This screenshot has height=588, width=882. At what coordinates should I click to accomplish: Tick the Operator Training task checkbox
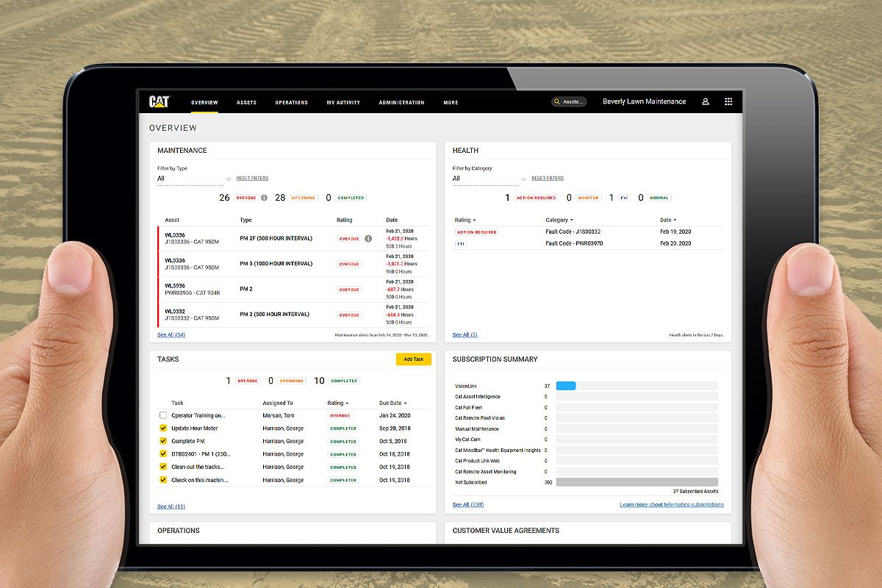pyautogui.click(x=163, y=415)
